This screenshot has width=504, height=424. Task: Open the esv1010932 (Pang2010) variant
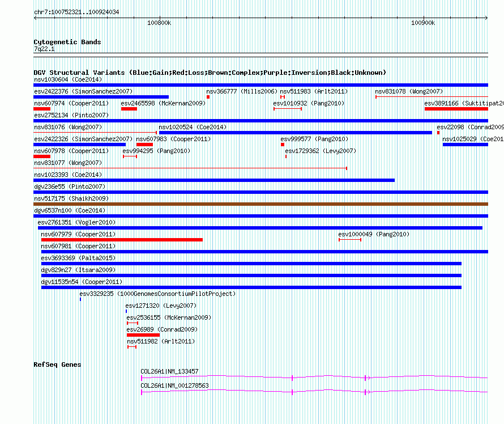[x=288, y=109]
